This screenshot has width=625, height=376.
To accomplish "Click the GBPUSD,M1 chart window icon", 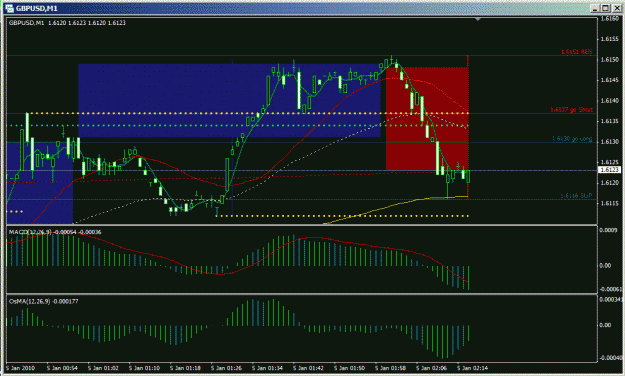I will pos(9,8).
